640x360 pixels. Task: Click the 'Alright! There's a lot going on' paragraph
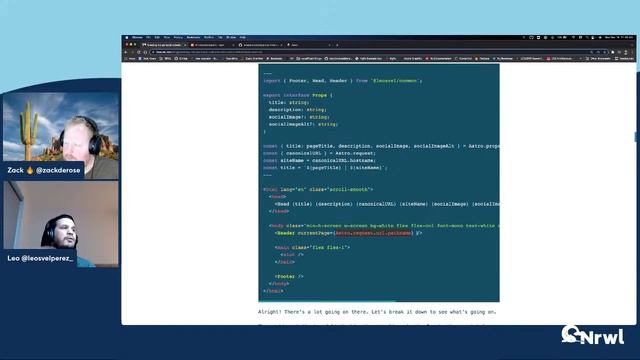[377, 312]
